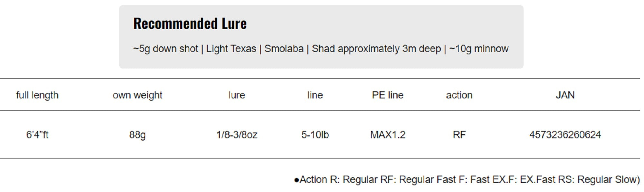Select the MAX1.2 PE line value

(x=387, y=134)
